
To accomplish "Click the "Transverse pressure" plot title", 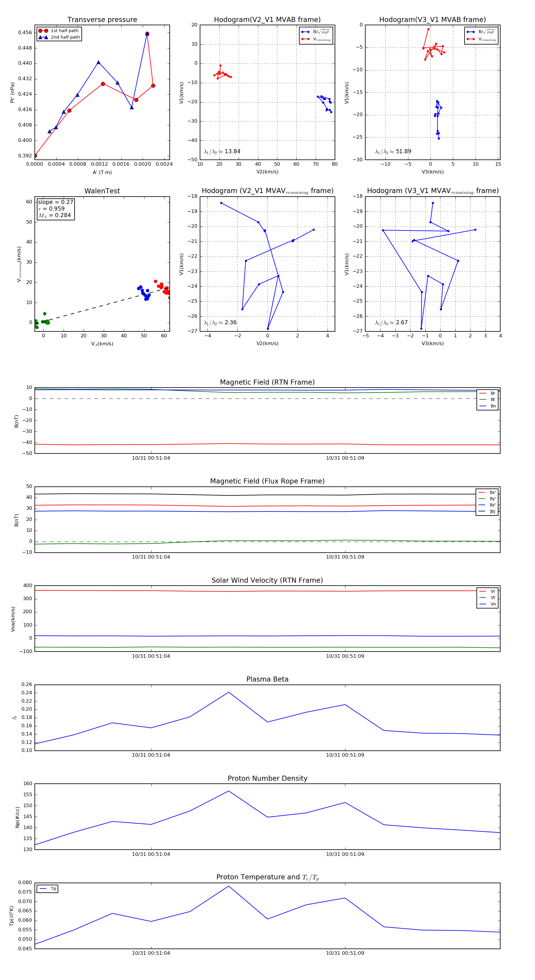I will (102, 19).
